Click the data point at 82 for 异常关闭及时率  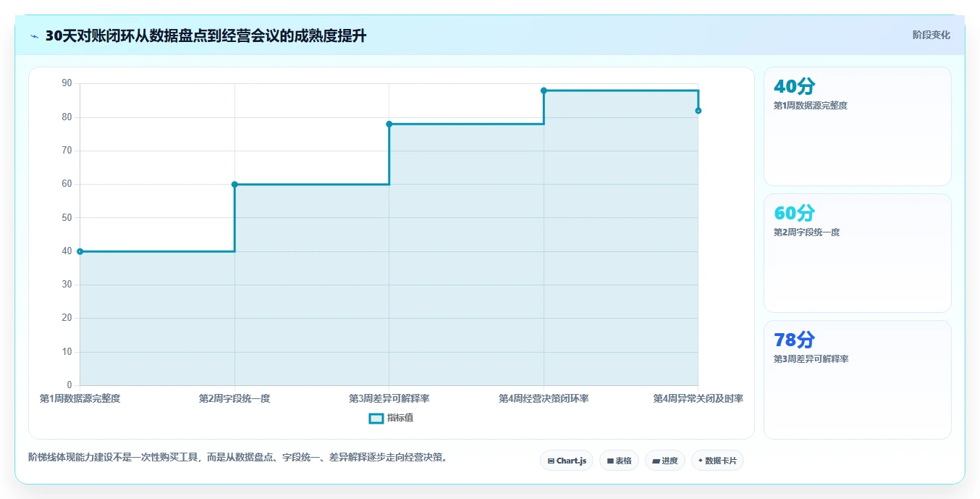(x=698, y=110)
